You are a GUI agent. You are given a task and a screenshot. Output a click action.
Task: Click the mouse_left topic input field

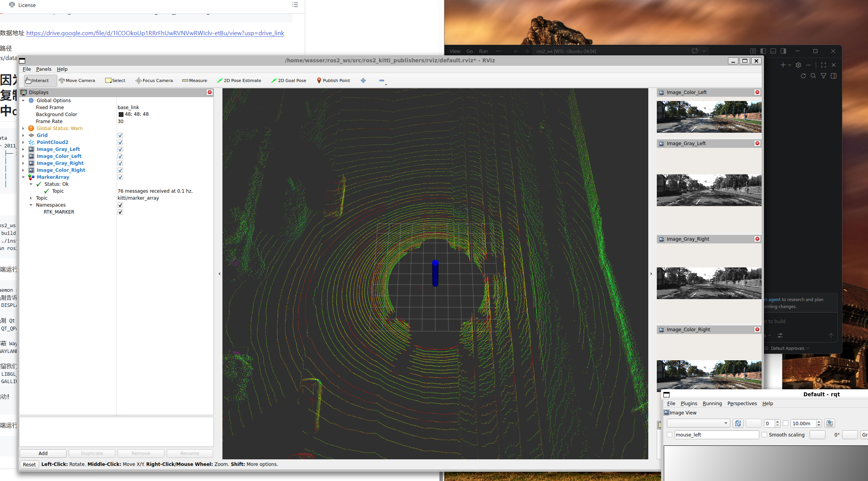(717, 435)
